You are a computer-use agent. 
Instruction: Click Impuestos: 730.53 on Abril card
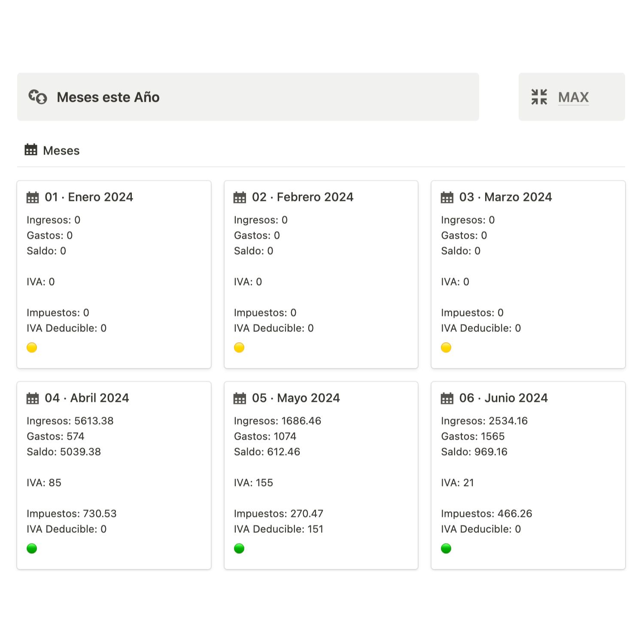coord(72,513)
